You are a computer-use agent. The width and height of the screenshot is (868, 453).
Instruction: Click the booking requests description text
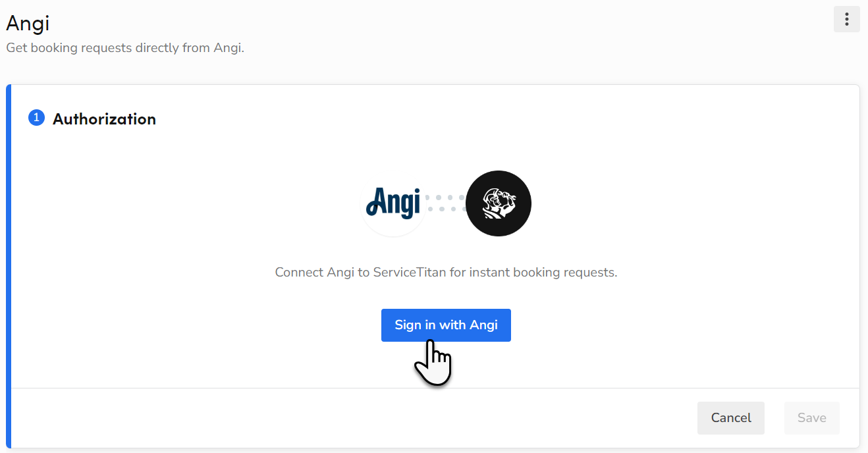125,47
